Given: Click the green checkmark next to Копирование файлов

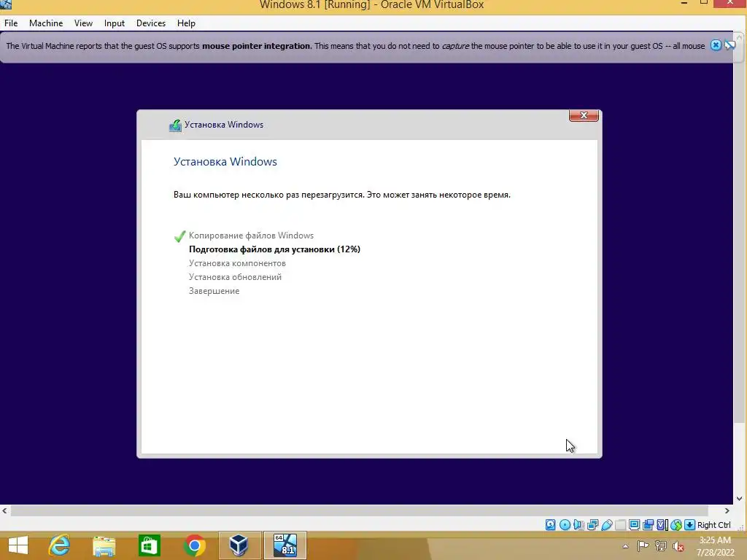Looking at the screenshot, I should point(179,236).
